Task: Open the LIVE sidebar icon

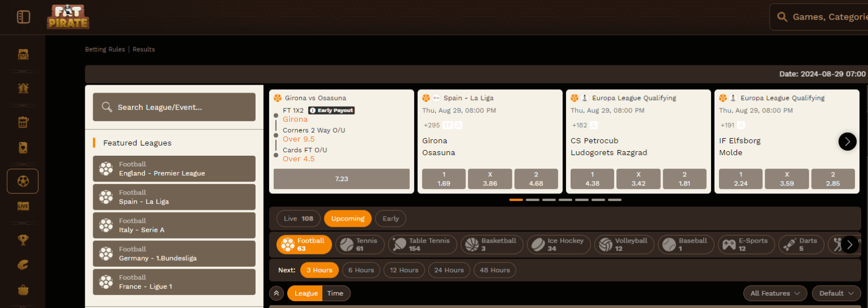Action: point(23,206)
